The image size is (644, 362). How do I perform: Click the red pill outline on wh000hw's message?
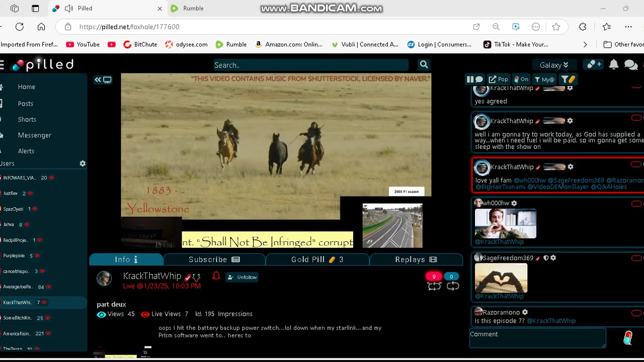pos(636,204)
